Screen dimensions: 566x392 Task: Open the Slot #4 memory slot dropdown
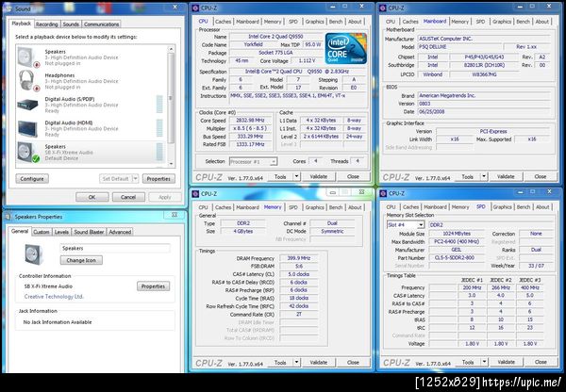pyautogui.click(x=404, y=224)
